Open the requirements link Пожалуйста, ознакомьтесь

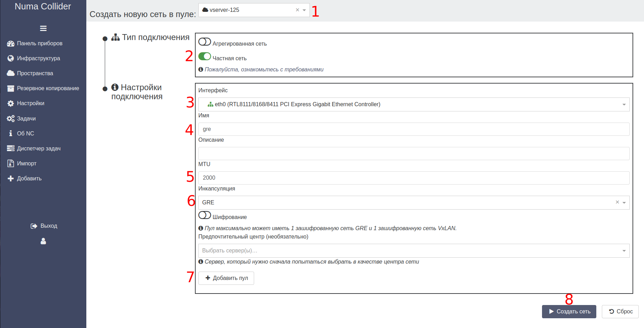point(264,70)
